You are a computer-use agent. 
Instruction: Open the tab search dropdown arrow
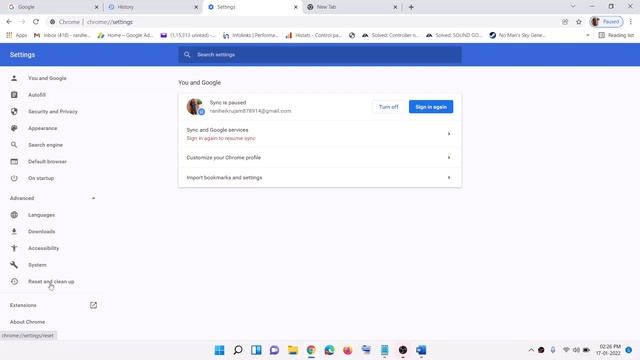pos(573,7)
